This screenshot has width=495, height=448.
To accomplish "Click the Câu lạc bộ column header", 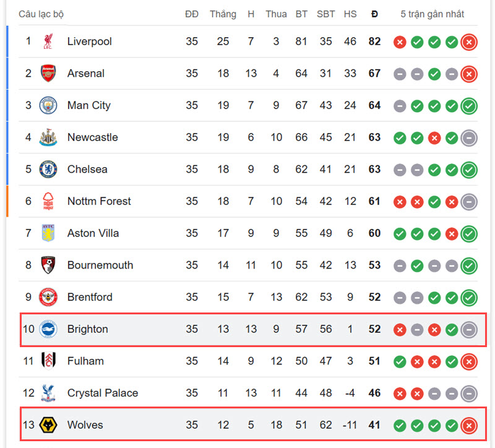I will [41, 14].
